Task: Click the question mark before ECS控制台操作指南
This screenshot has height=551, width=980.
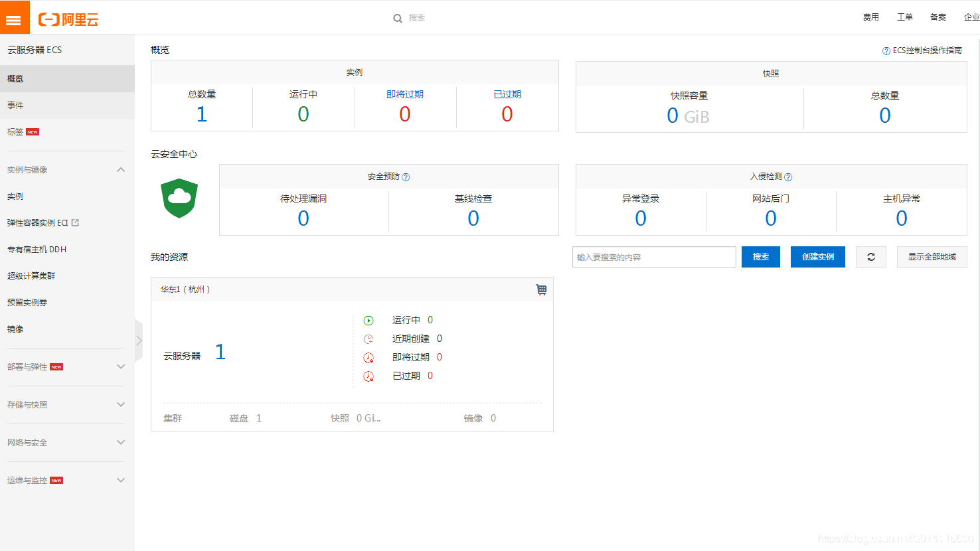Action: 885,50
